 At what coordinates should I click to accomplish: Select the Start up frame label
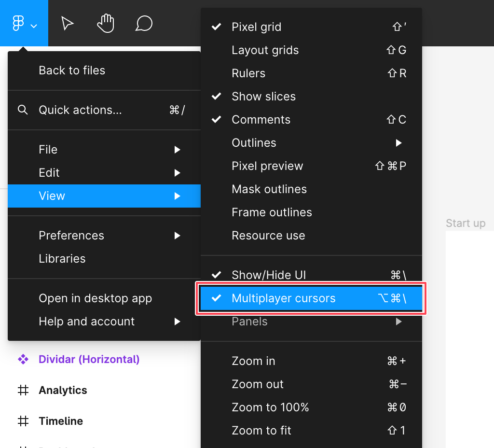pyautogui.click(x=466, y=223)
